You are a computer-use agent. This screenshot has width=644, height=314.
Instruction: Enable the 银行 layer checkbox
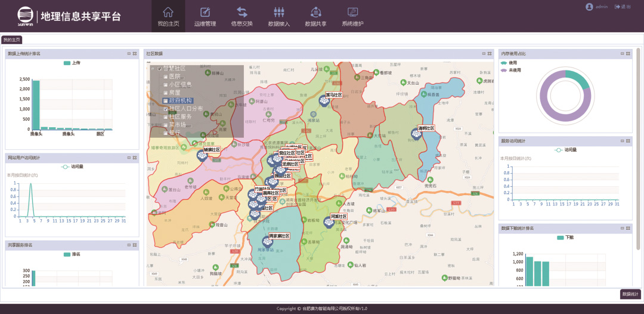pyautogui.click(x=166, y=133)
